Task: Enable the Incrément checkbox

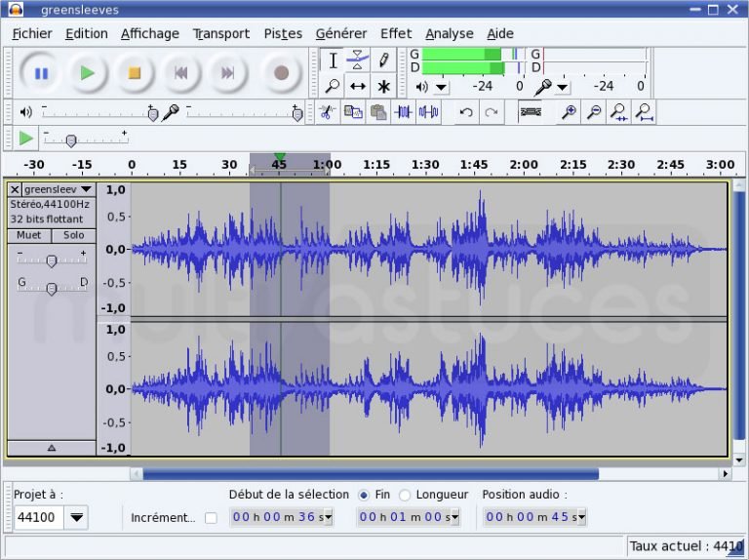Action: click(211, 517)
